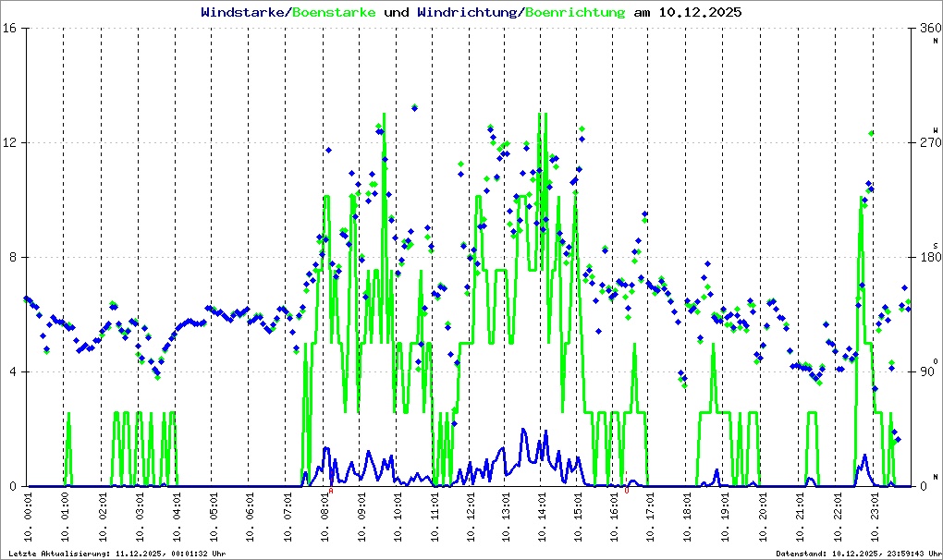Viewport: 943px width, 560px height.
Task: Click the "10. 03:01" time axis label
Action: coord(139,516)
